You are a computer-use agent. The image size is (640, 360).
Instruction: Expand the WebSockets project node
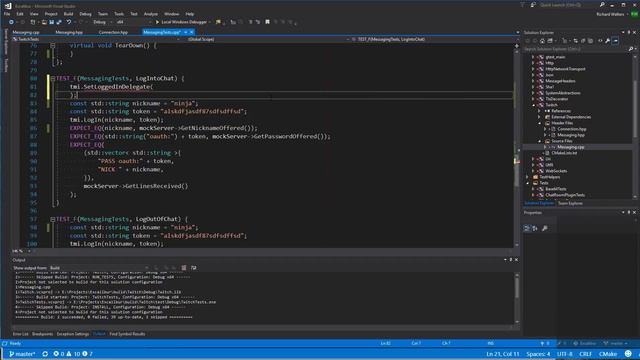[533, 171]
